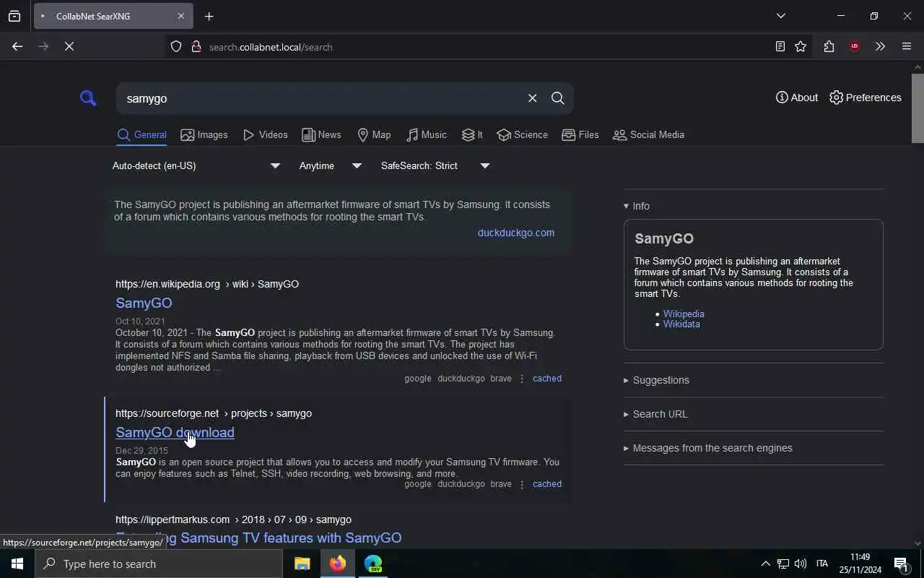Click the wikipedia.org result URL text
This screenshot has width=924, height=578.
tap(207, 284)
